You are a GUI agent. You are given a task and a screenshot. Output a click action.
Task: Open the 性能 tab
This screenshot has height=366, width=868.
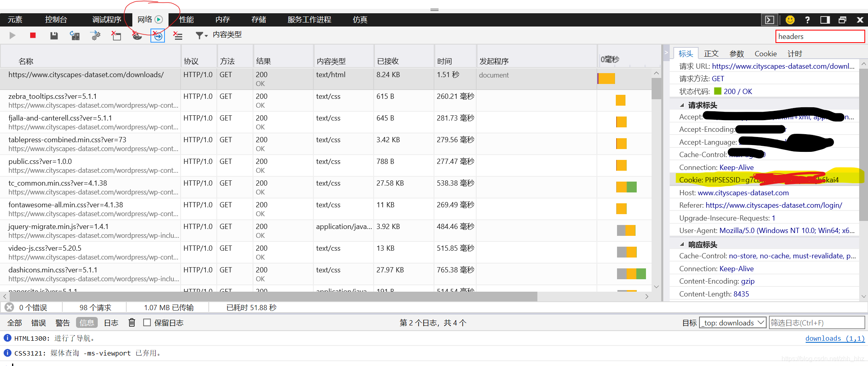186,20
